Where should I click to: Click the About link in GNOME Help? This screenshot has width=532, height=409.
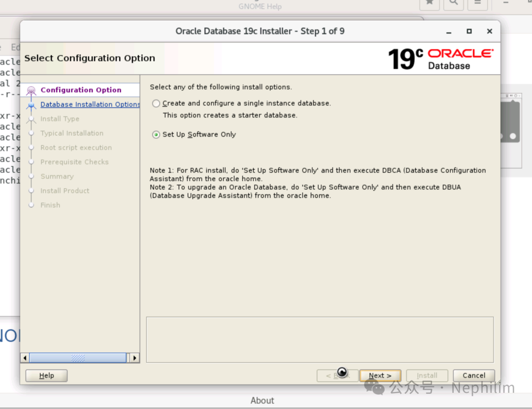262,401
